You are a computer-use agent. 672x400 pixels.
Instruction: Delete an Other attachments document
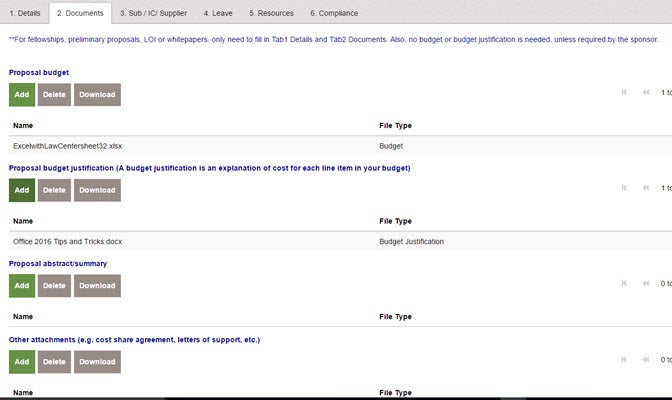54,362
